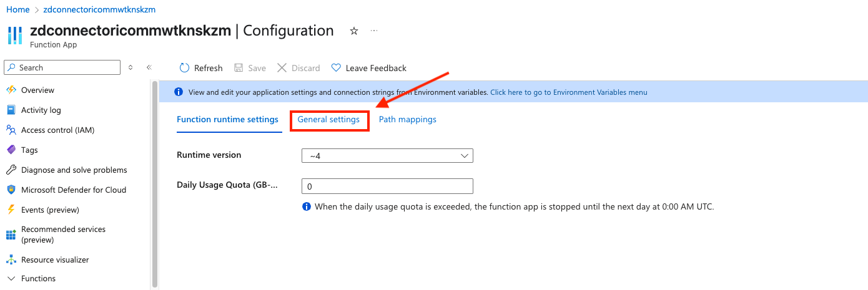This screenshot has height=290, width=868.
Task: Open the more options ellipsis menu
Action: (x=374, y=31)
